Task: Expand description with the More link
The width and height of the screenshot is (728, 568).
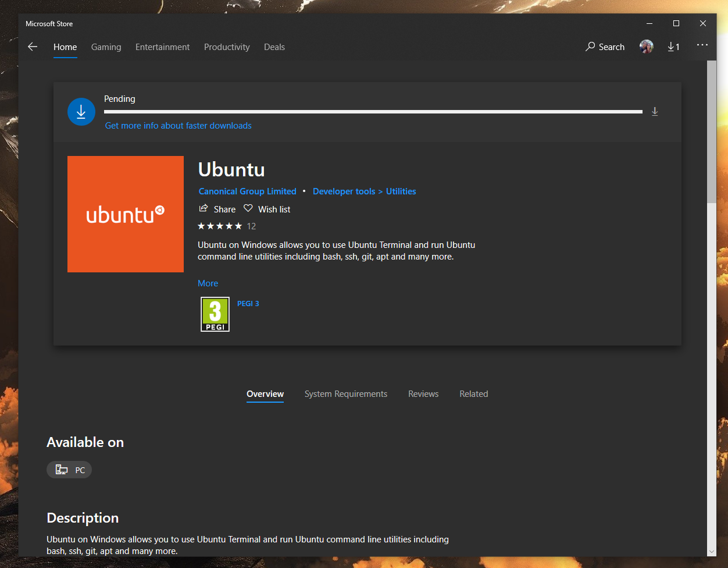Action: pyautogui.click(x=208, y=283)
